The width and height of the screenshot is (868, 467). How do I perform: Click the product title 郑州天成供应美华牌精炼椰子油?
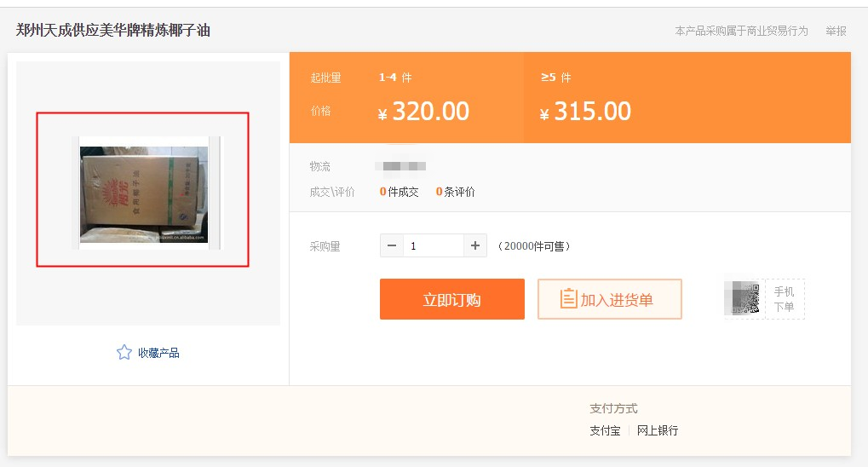pyautogui.click(x=113, y=31)
